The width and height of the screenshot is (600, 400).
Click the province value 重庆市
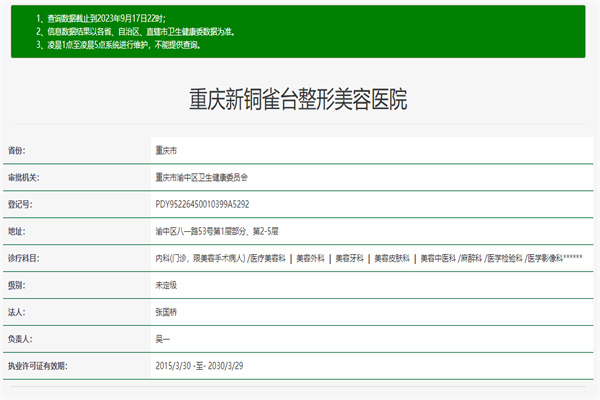click(x=166, y=150)
